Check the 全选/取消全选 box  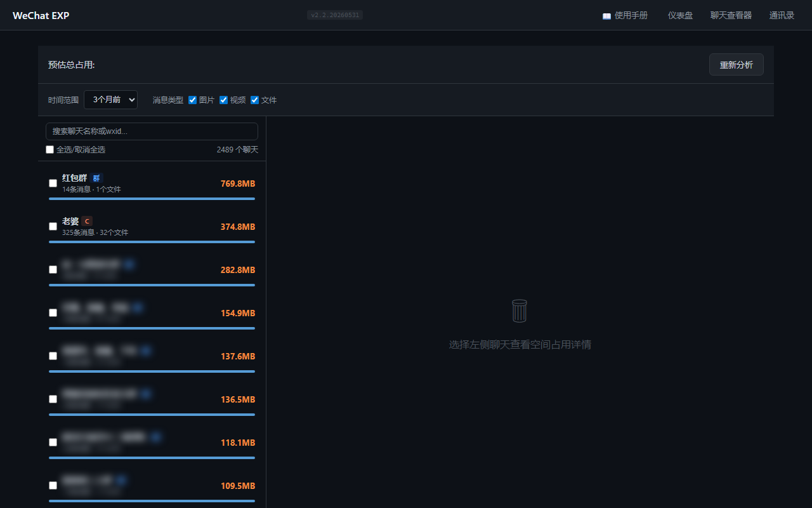point(50,150)
